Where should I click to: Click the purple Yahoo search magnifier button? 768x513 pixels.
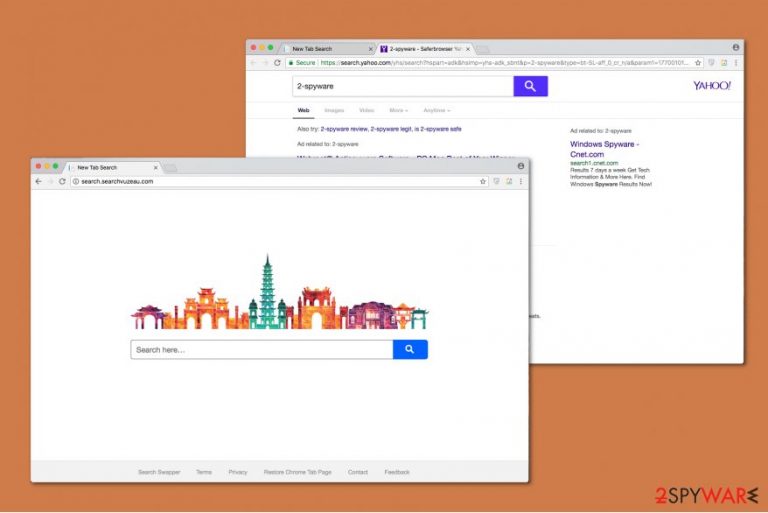[530, 86]
